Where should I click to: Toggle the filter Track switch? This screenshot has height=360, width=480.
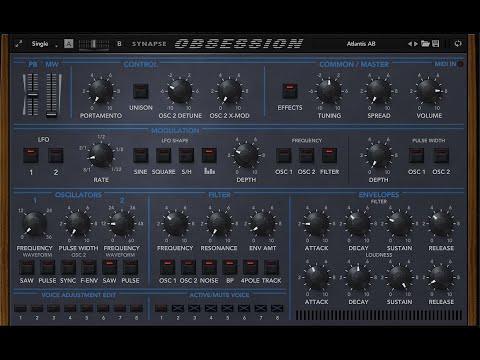271,267
